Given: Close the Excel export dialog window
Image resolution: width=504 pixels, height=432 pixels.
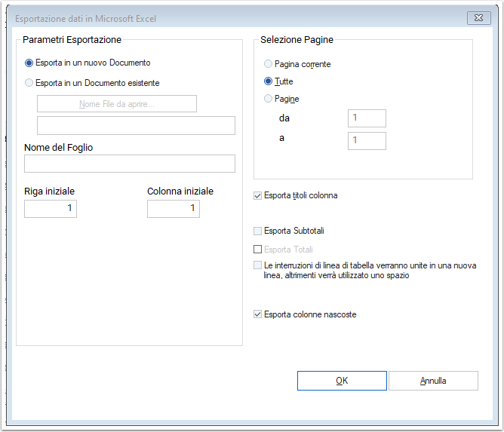Looking at the screenshot, I should click(x=479, y=18).
